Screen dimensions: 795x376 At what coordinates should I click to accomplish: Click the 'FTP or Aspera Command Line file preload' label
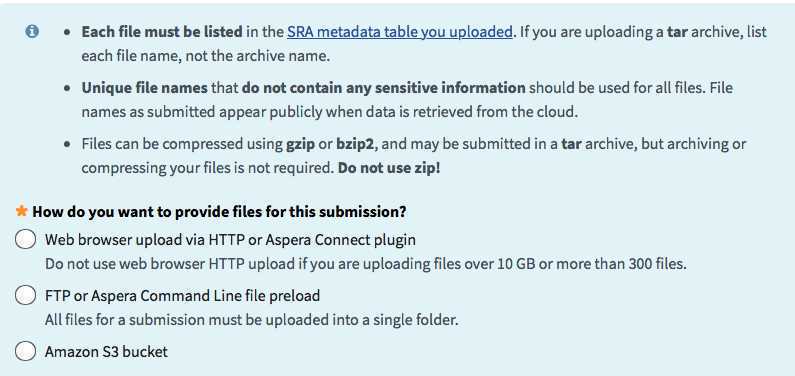click(x=183, y=295)
